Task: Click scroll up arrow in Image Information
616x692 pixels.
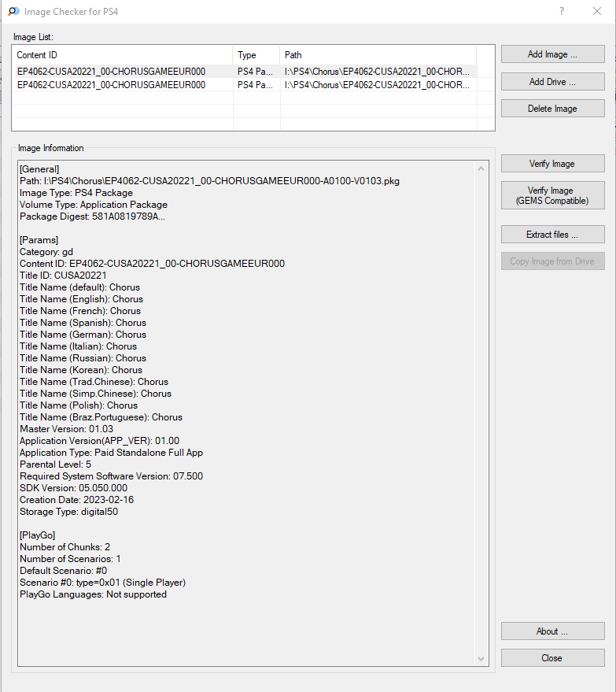Action: coord(481,169)
